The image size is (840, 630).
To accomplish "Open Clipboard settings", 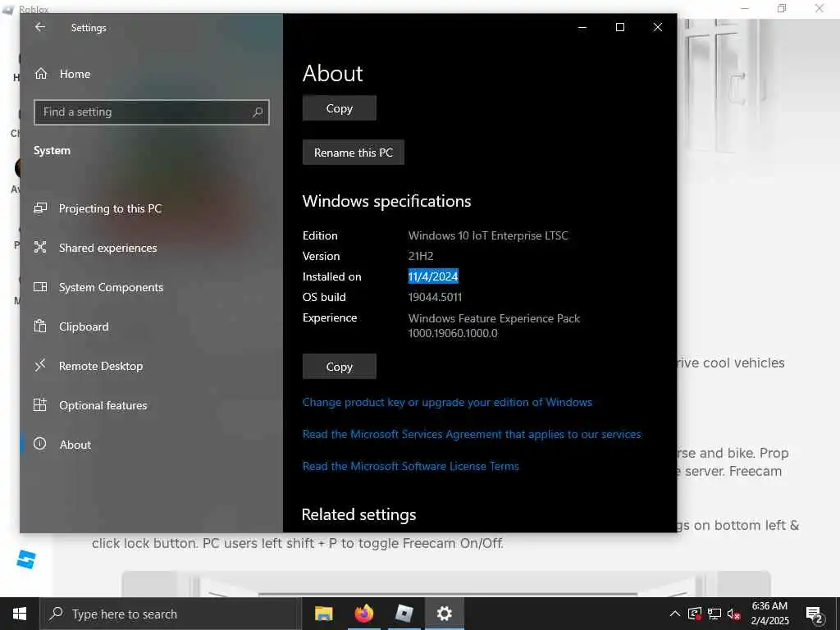I will pos(84,326).
